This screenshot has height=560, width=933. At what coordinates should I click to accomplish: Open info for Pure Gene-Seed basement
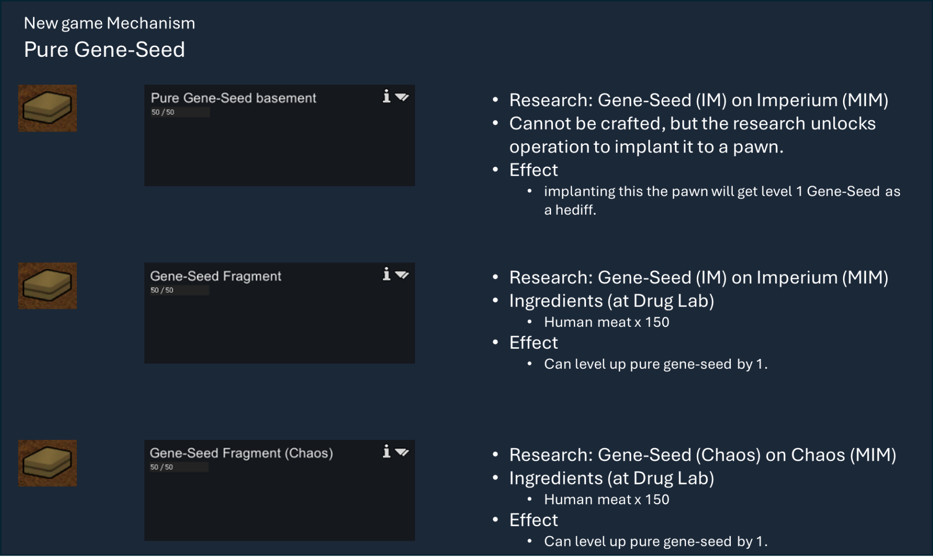pos(386,96)
